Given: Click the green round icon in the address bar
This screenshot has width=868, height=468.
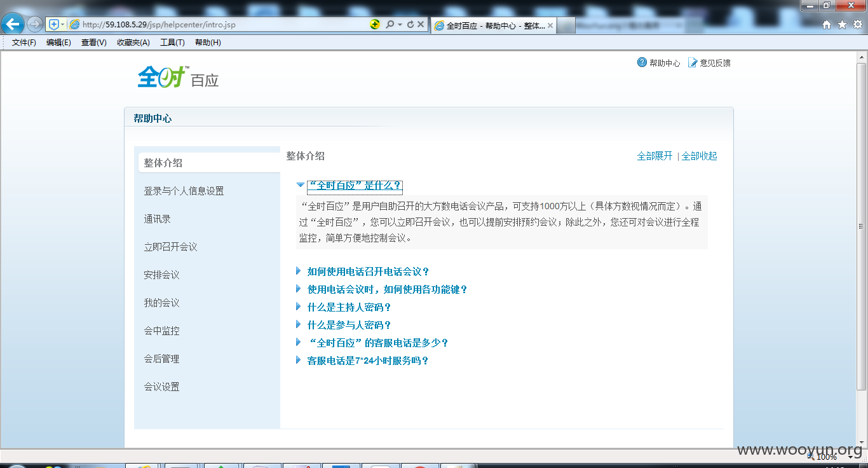Looking at the screenshot, I should 375,24.
